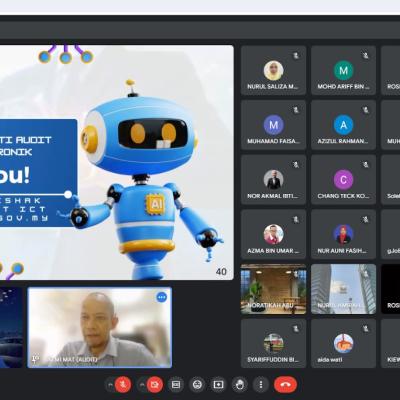Raise your hand using the hand icon
This screenshot has height=400, width=400.
click(x=240, y=385)
